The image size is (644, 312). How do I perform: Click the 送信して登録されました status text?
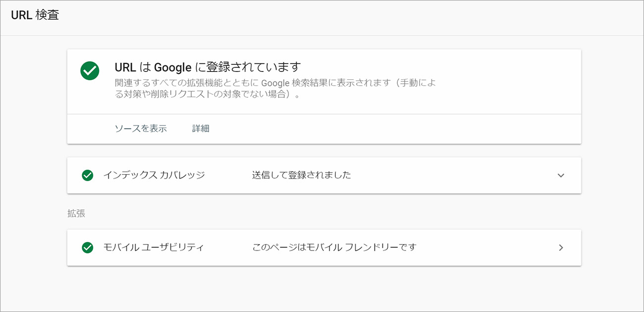pyautogui.click(x=302, y=175)
